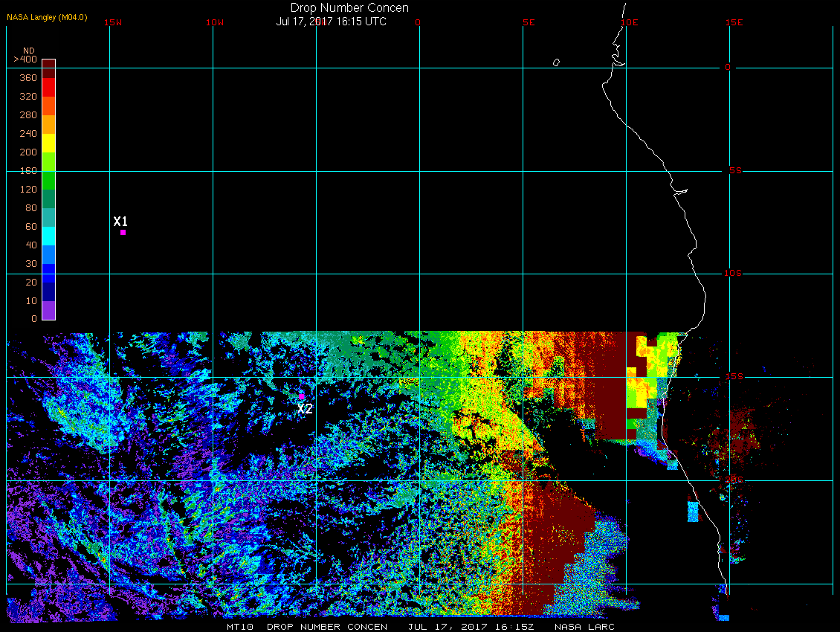Image resolution: width=840 pixels, height=632 pixels.
Task: Click the MT10 footer label
Action: pyautogui.click(x=239, y=627)
